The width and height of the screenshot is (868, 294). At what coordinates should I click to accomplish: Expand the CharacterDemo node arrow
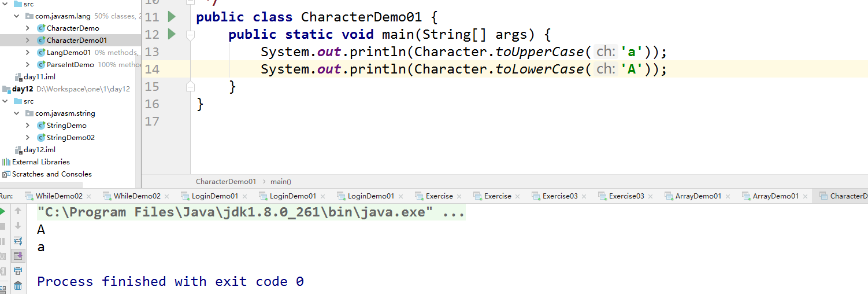(28, 28)
